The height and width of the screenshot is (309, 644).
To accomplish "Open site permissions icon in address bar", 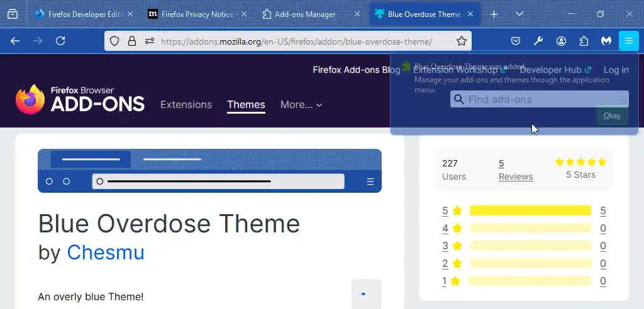I will [150, 41].
